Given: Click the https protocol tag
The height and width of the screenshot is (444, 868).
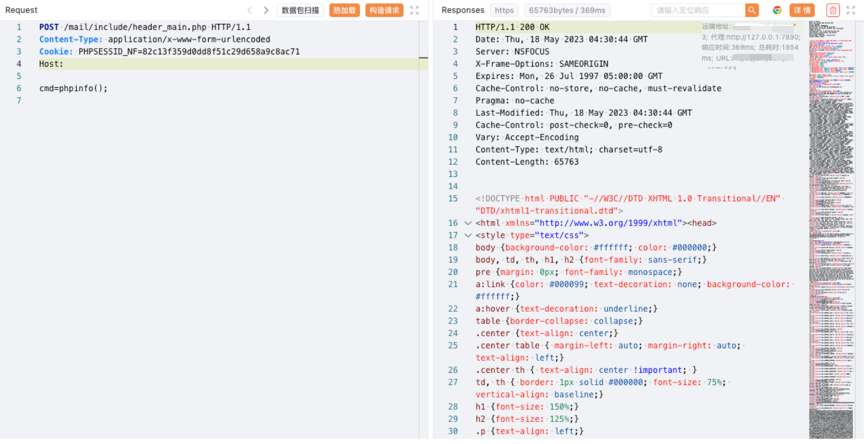Looking at the screenshot, I should coord(504,10).
